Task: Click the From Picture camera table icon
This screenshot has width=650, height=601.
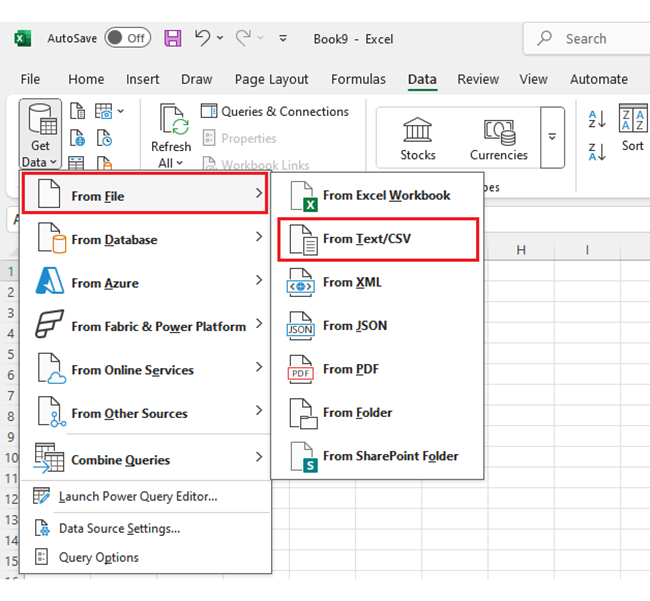Action: (x=103, y=111)
